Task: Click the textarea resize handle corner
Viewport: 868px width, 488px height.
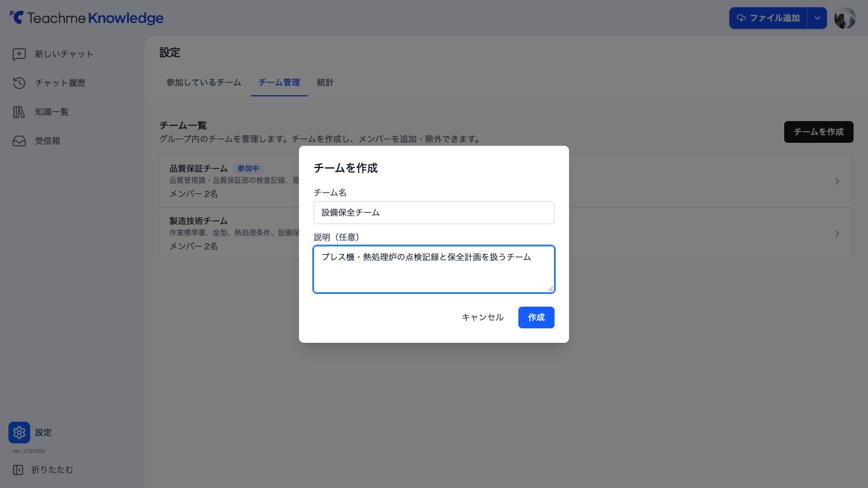Action: tap(550, 289)
